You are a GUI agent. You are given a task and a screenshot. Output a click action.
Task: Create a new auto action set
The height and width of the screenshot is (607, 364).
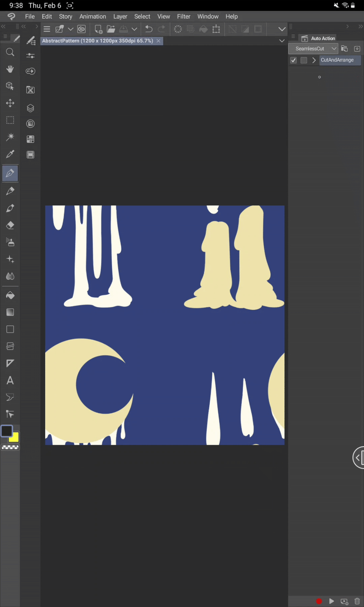[x=344, y=49]
